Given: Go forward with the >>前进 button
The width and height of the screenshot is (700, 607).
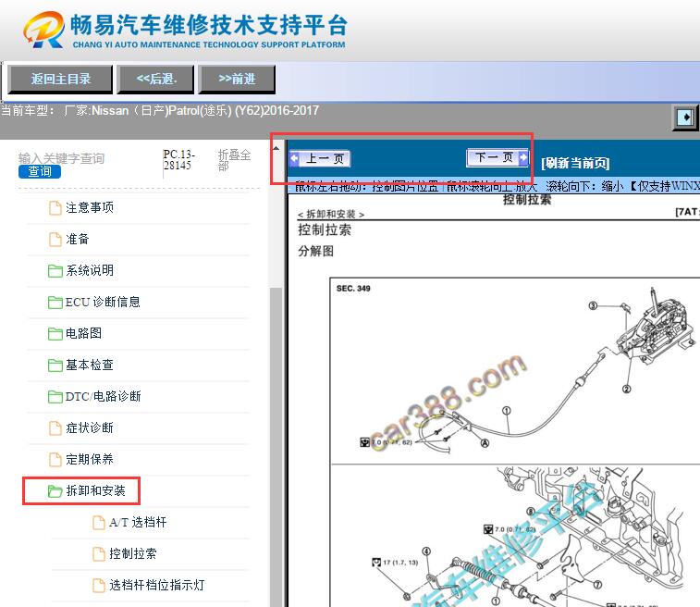Looking at the screenshot, I should click(x=237, y=80).
